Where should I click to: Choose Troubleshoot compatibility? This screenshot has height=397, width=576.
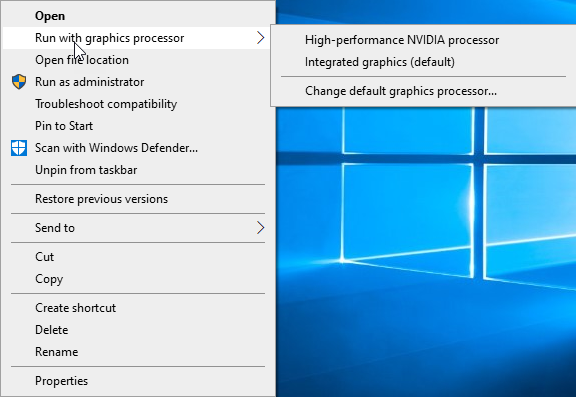[138, 104]
